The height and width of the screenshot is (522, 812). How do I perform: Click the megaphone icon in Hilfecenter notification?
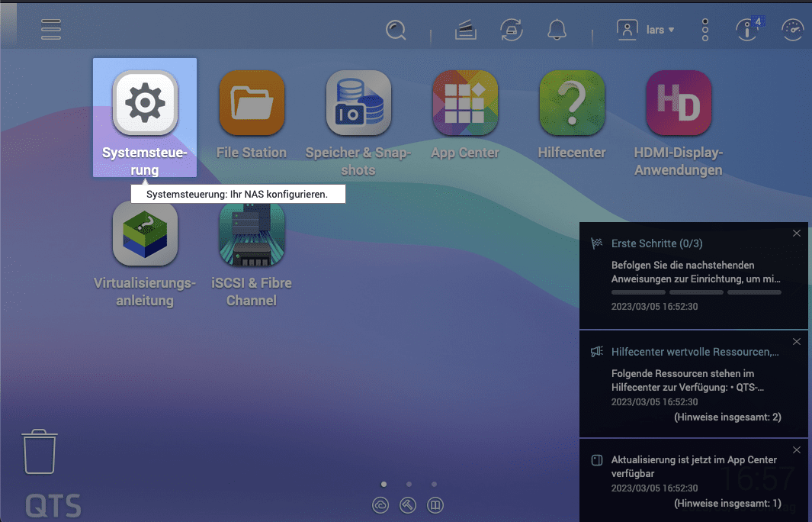(597, 352)
